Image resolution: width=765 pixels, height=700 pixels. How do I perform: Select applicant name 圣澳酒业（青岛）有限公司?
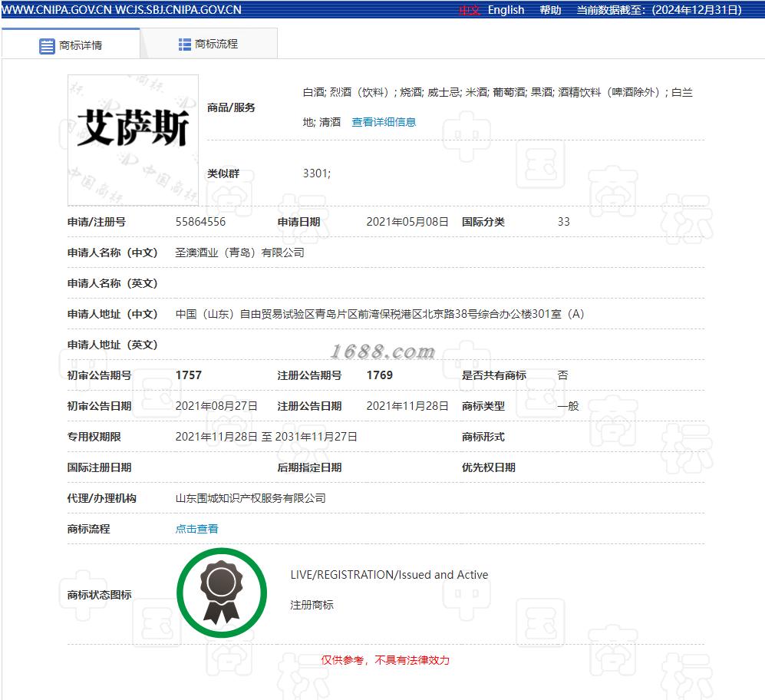pos(239,253)
